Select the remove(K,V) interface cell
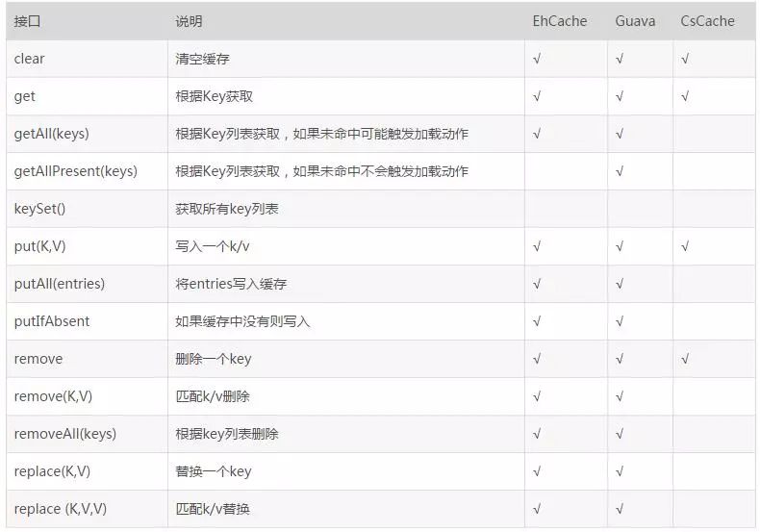This screenshot has height=532, width=760. (x=88, y=396)
